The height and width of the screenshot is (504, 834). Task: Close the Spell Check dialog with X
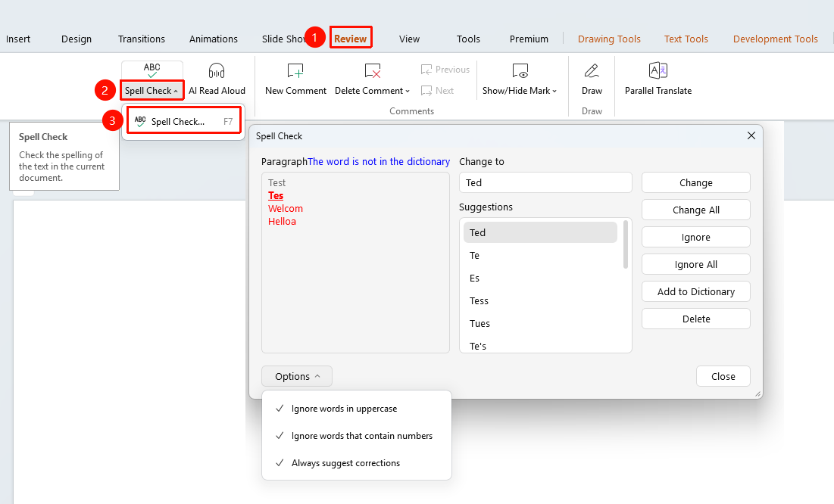751,135
